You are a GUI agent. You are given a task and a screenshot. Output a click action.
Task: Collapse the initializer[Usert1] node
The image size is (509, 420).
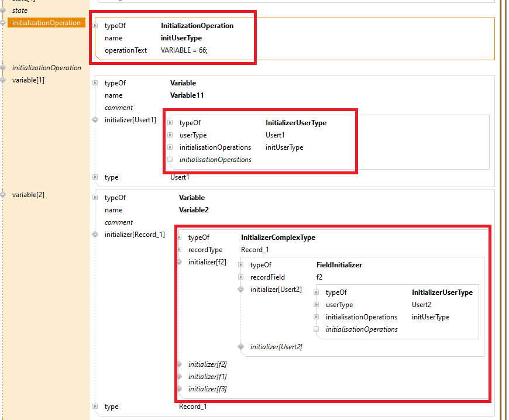point(95,120)
